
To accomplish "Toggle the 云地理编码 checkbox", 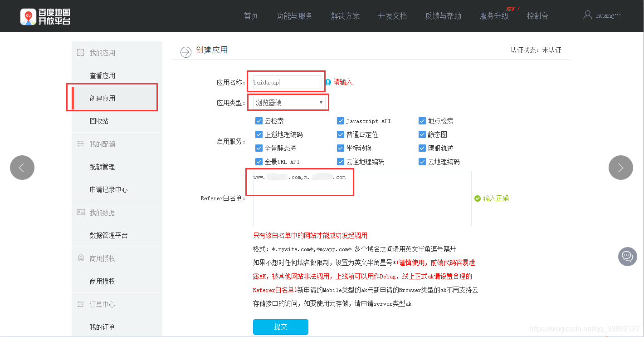I will point(422,162).
